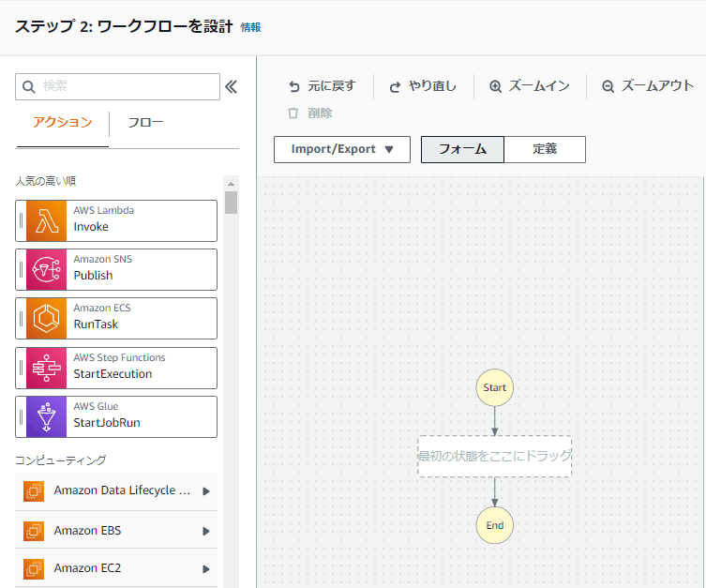The image size is (706, 588).
Task: Select the アクション tab
Action: click(x=63, y=123)
